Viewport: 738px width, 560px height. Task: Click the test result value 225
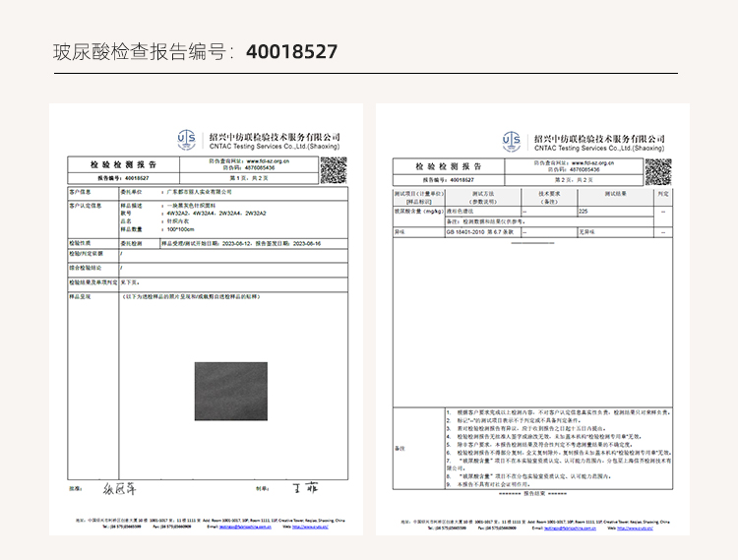584,212
